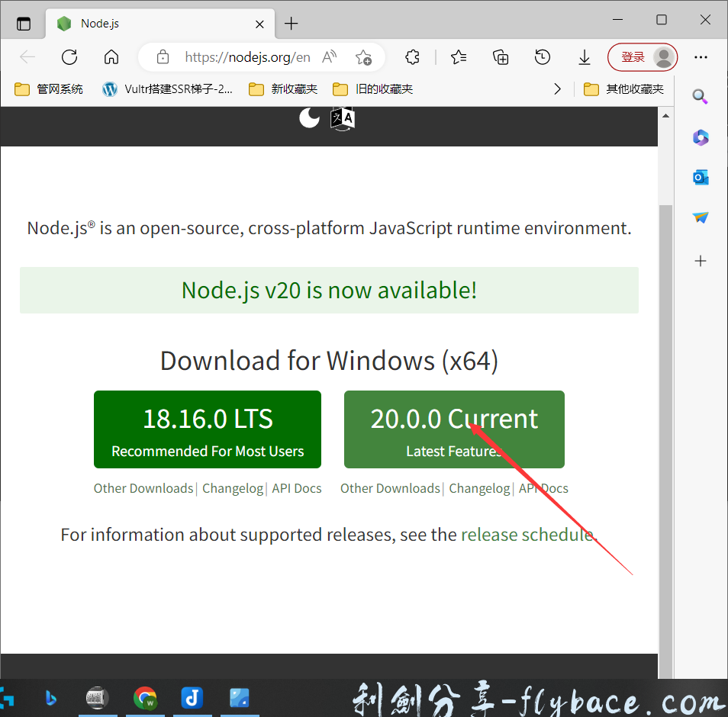The image size is (728, 717).
Task: Open Outlook in Edge sidebar
Action: click(701, 178)
